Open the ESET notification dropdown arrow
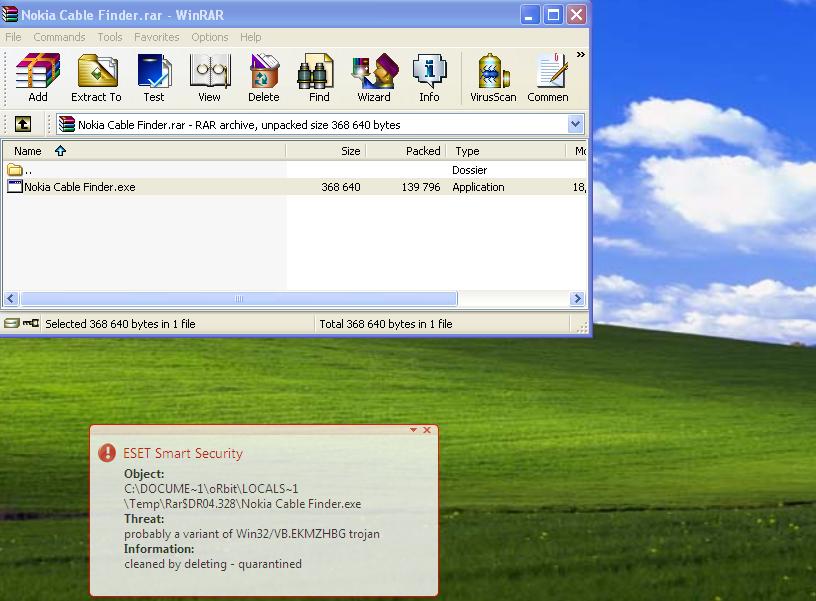 click(413, 430)
